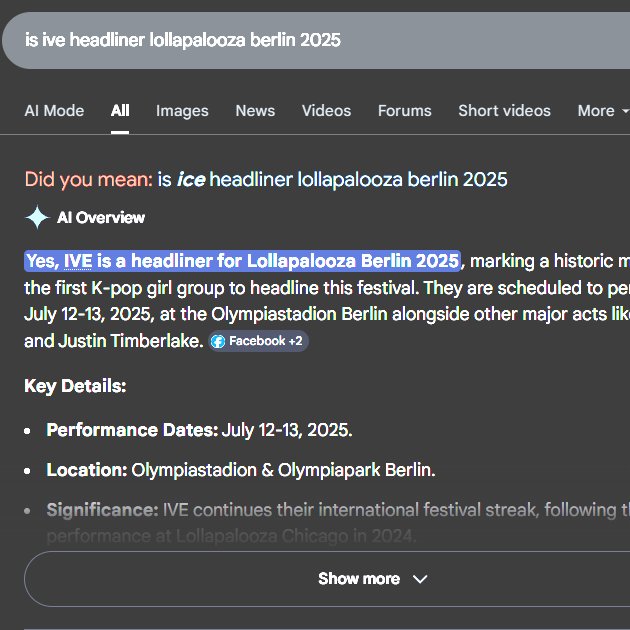Click the AI Overview heading label
The image size is (630, 630).
point(101,217)
